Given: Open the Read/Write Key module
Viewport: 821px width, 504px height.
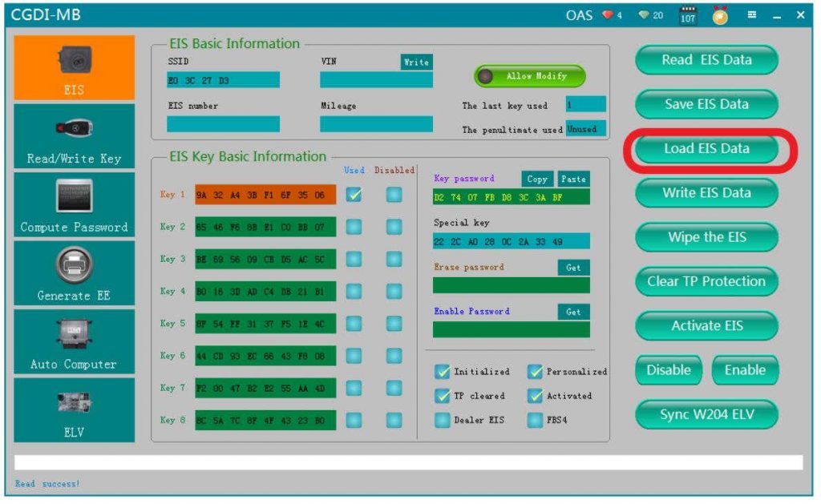Looking at the screenshot, I should [x=74, y=136].
